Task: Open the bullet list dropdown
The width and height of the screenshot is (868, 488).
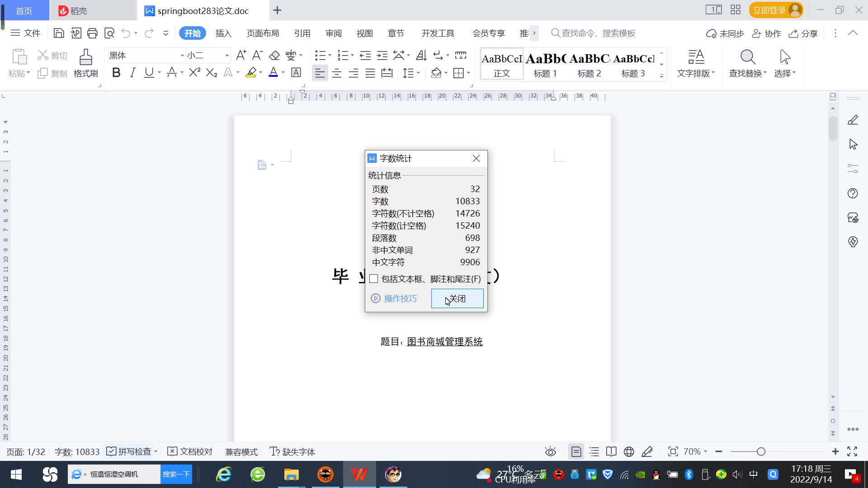Action: point(330,55)
